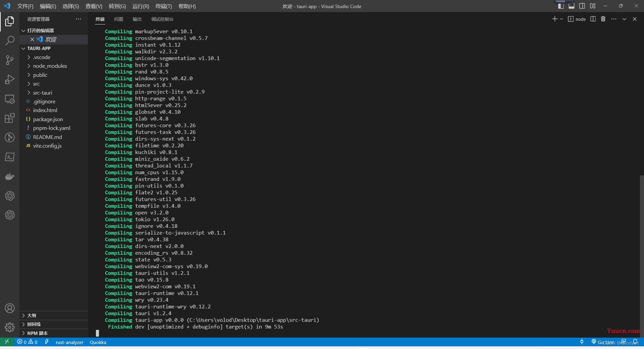Expand the .vscode folder

tap(54, 57)
